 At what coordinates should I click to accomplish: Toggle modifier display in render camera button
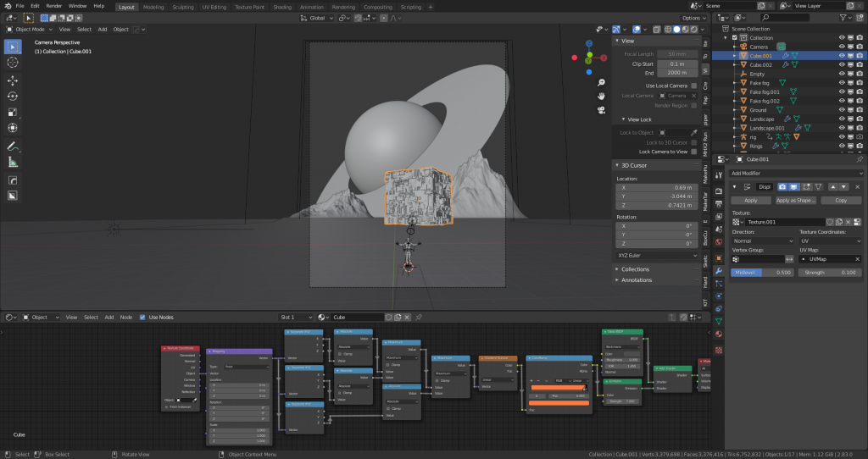[782, 187]
